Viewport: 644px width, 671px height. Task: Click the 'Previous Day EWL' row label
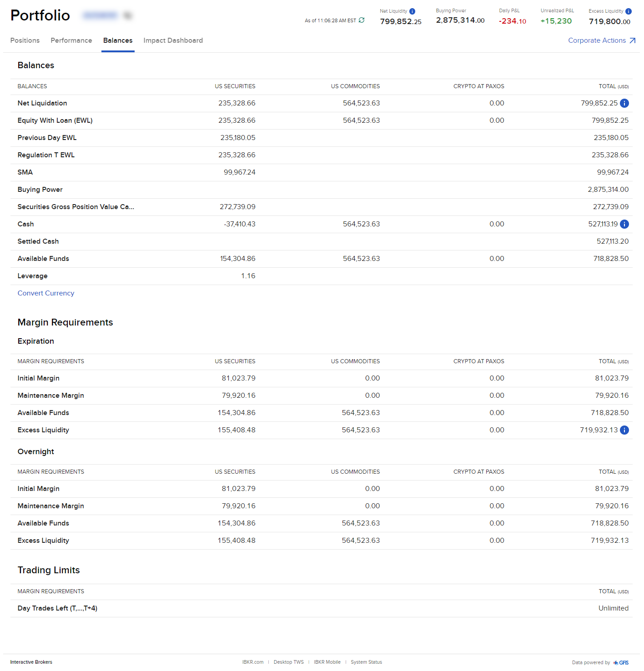(47, 138)
